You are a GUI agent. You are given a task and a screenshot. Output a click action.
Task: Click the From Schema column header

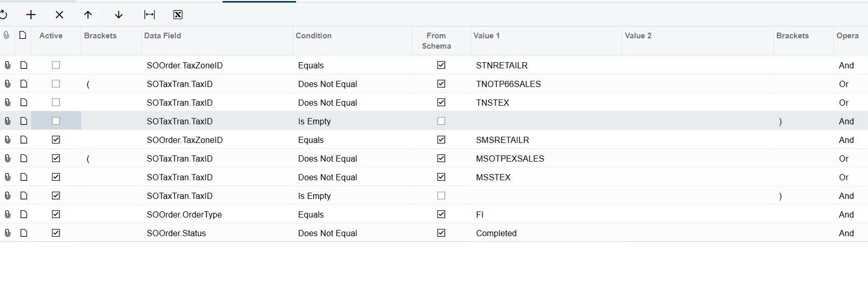coord(441,40)
